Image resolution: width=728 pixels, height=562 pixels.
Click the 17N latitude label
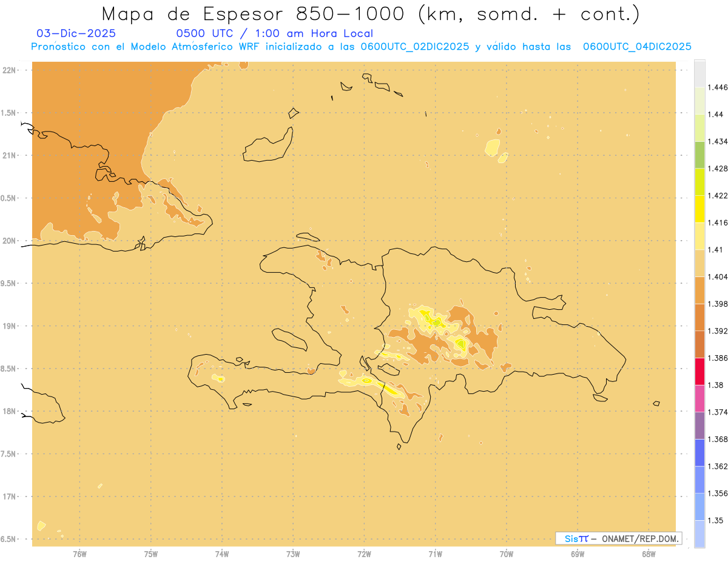10,497
